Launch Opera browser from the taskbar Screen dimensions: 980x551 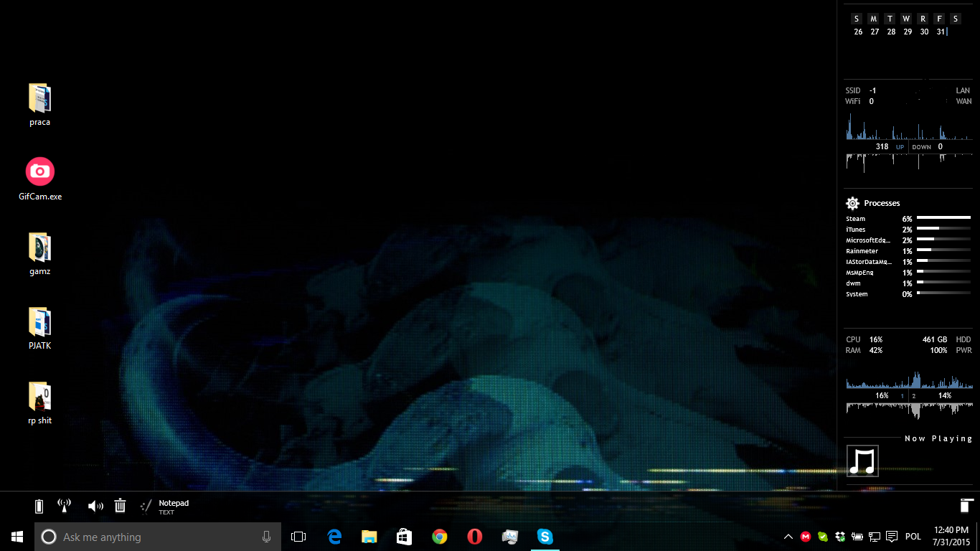pos(475,537)
